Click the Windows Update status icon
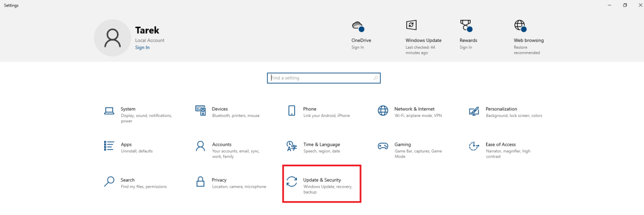 coord(412,25)
